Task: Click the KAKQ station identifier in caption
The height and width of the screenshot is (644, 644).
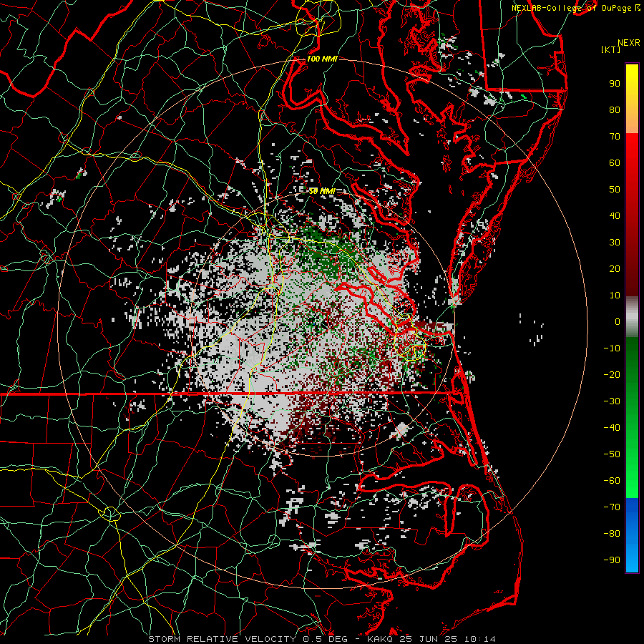Action: tap(380, 639)
